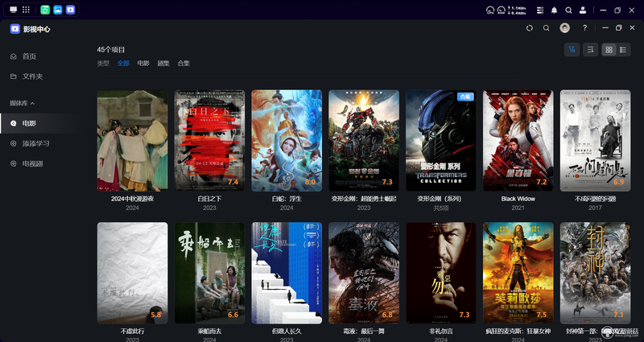Click the 合集 badge on the Transformers collection
This screenshot has width=644, height=342.
click(x=465, y=97)
